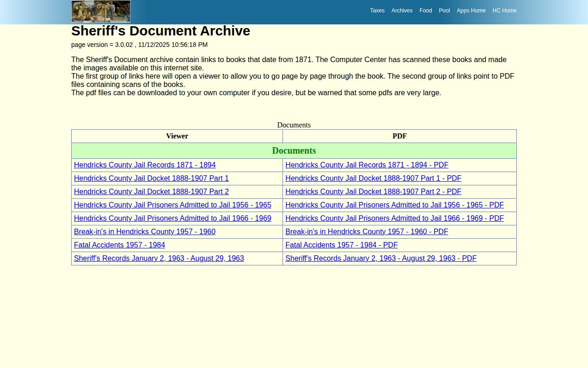Download Fatal Accidents 1957 - 1984 - PDF
This screenshot has width=588, height=368.
(341, 245)
